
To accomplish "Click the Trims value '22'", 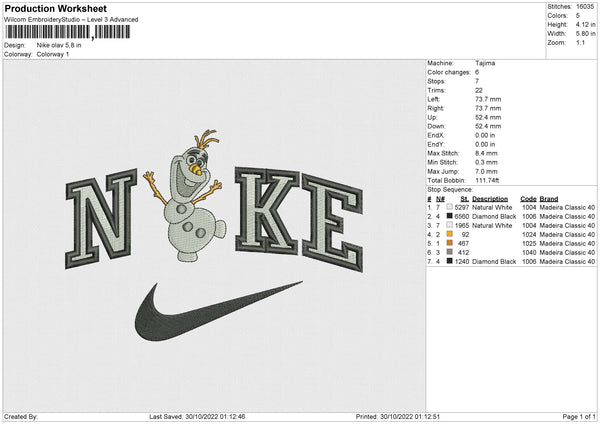I will (x=479, y=90).
